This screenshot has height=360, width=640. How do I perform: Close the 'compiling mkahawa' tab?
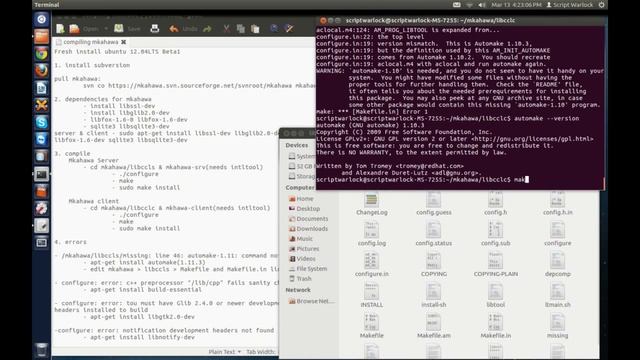click(124, 42)
